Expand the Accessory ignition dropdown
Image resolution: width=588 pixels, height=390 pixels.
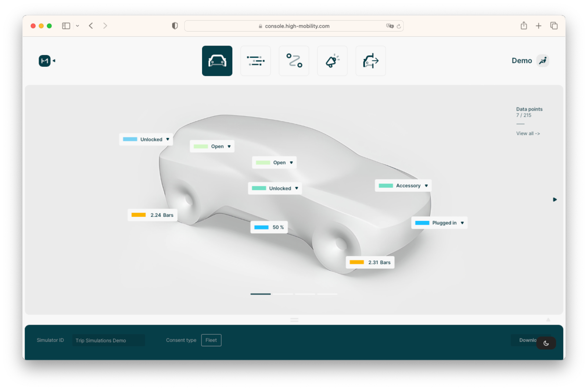[x=426, y=186]
